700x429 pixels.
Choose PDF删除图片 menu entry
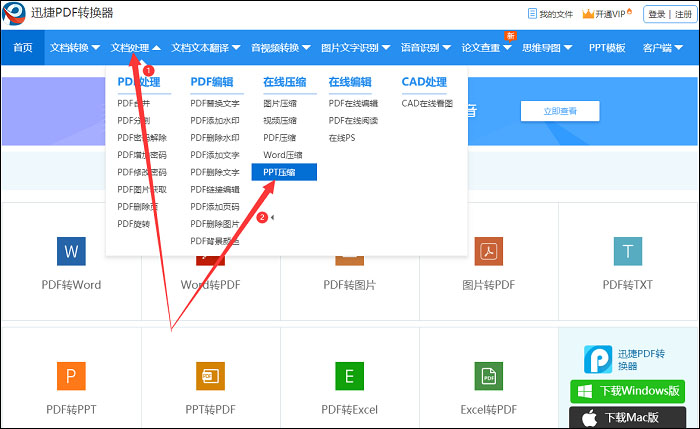(x=215, y=224)
